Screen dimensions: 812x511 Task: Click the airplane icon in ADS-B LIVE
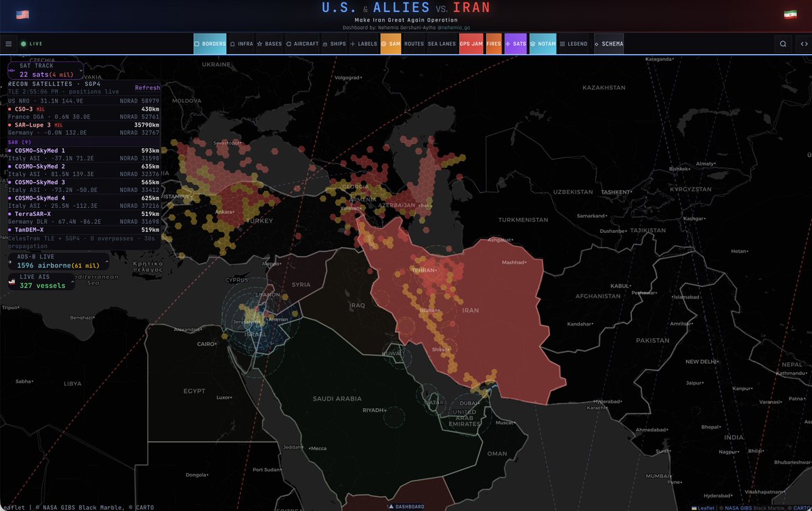[x=12, y=261]
